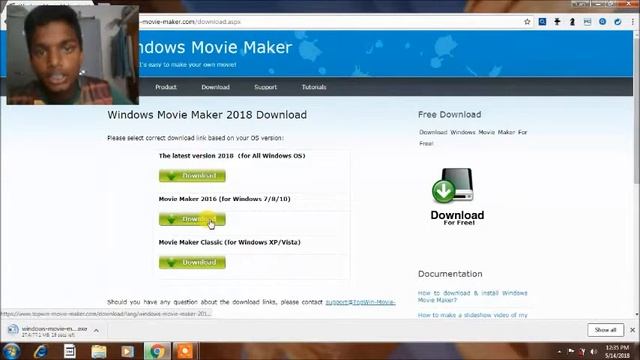
Task: Close the downloads bar
Action: (632, 330)
